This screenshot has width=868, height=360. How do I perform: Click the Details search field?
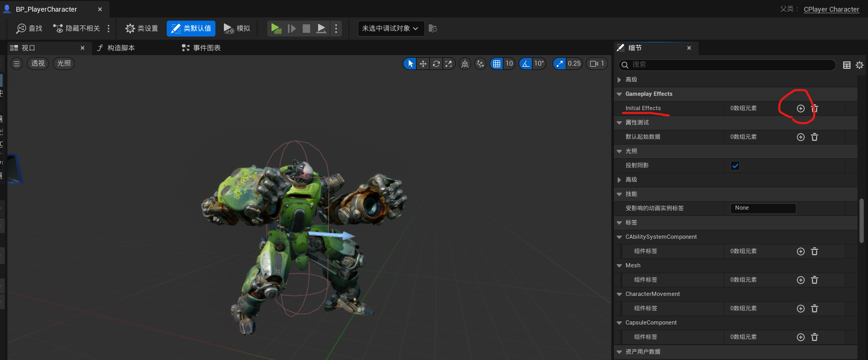(727, 65)
